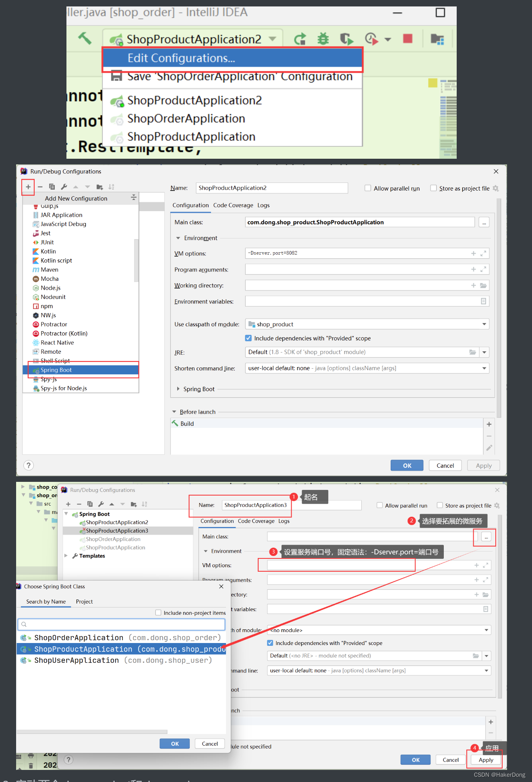
Task: Check Store as project file, ShopProductApplication3 dialog
Action: [x=440, y=505]
